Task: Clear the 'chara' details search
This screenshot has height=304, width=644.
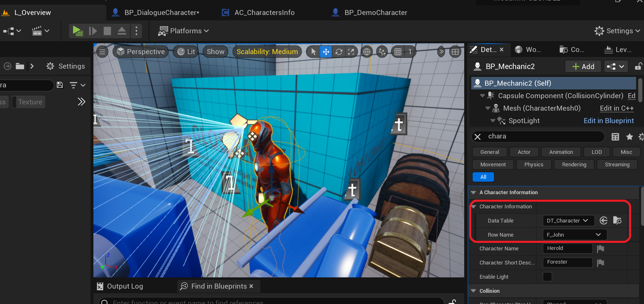Action: click(x=477, y=136)
